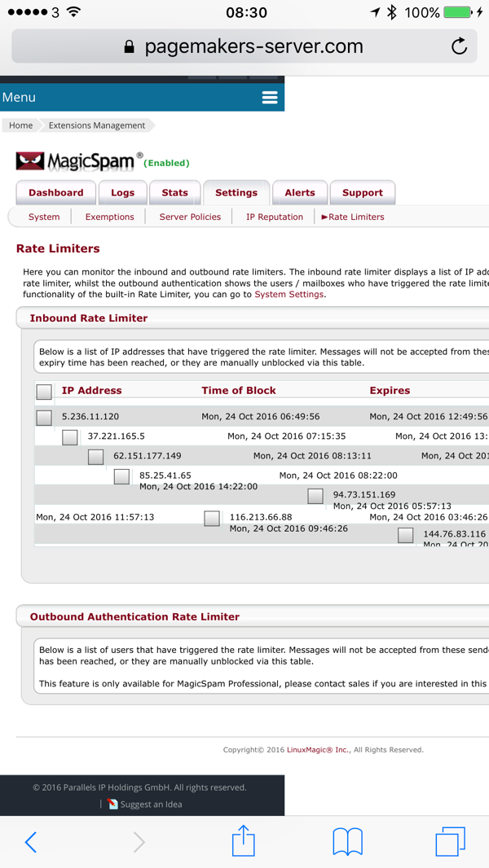Select checkbox for IP 62.151.177.149

(95, 457)
